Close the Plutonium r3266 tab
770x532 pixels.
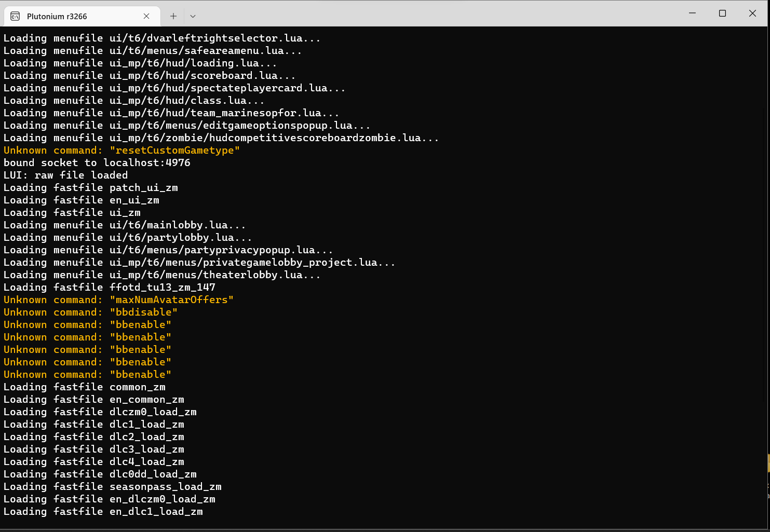click(x=146, y=16)
